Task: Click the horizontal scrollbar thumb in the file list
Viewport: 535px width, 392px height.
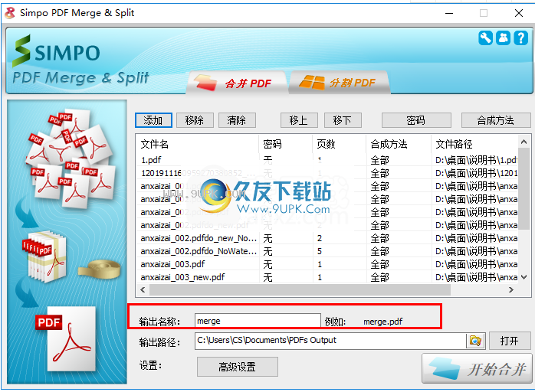Action: coord(300,289)
